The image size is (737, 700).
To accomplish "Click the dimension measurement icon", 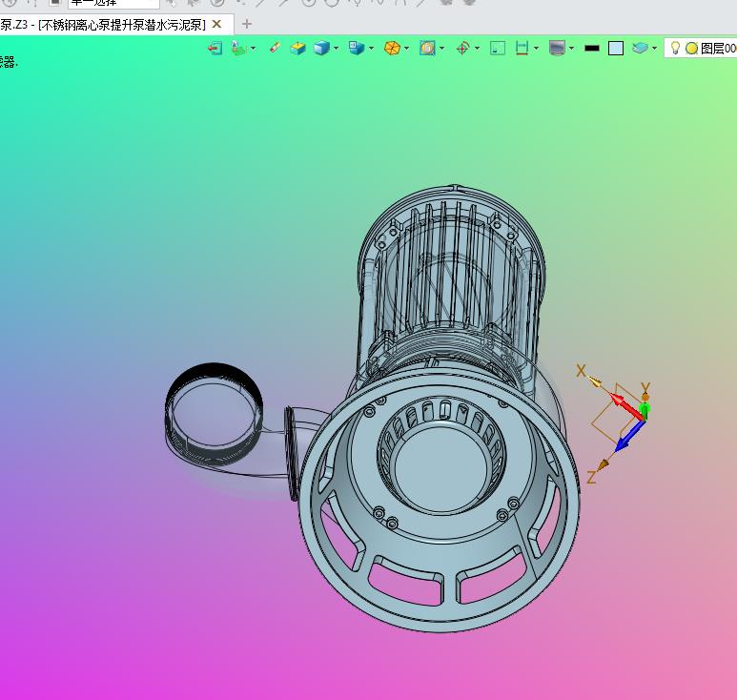I will click(x=522, y=48).
